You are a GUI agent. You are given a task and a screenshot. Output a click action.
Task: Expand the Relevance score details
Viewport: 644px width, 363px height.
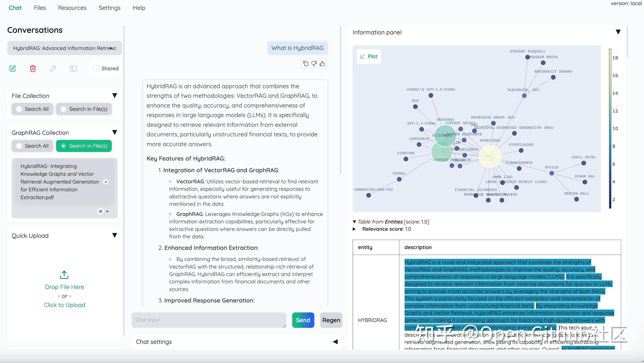(x=354, y=229)
